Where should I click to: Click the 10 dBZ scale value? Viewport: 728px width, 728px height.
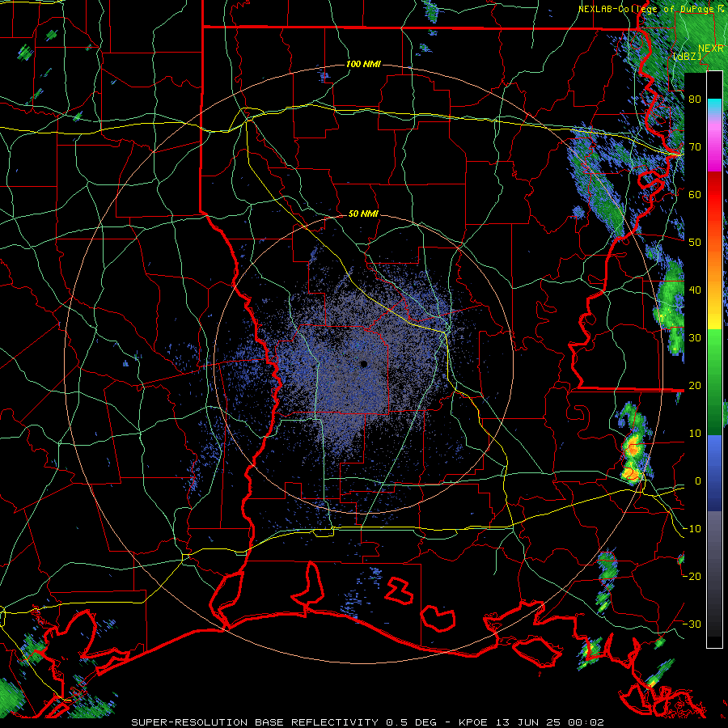[695, 434]
